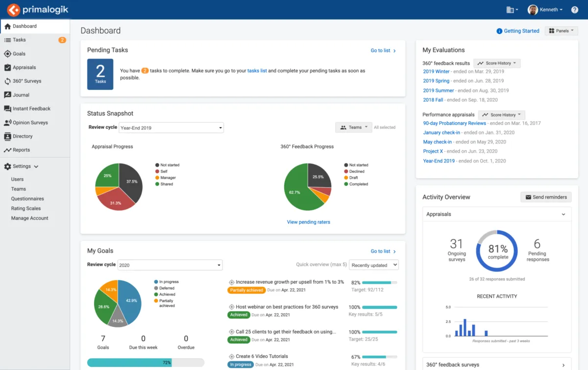Click the 72% goals progress bar

click(x=145, y=362)
